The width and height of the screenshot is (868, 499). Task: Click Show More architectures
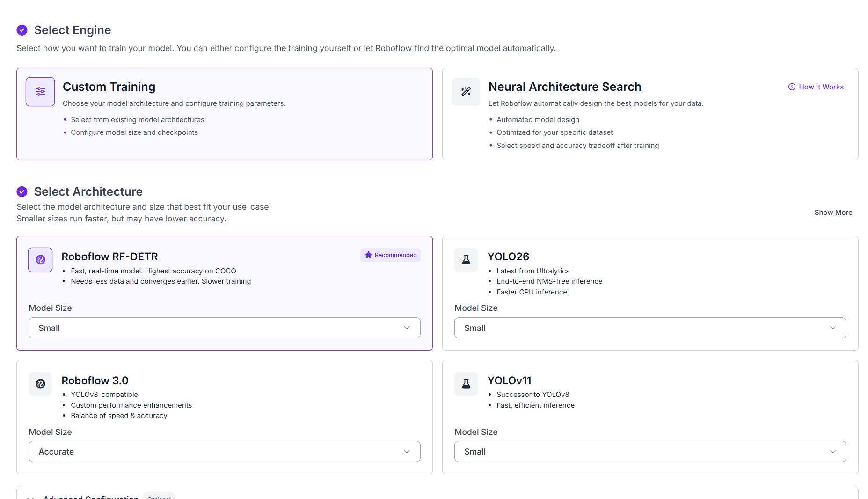click(x=833, y=213)
